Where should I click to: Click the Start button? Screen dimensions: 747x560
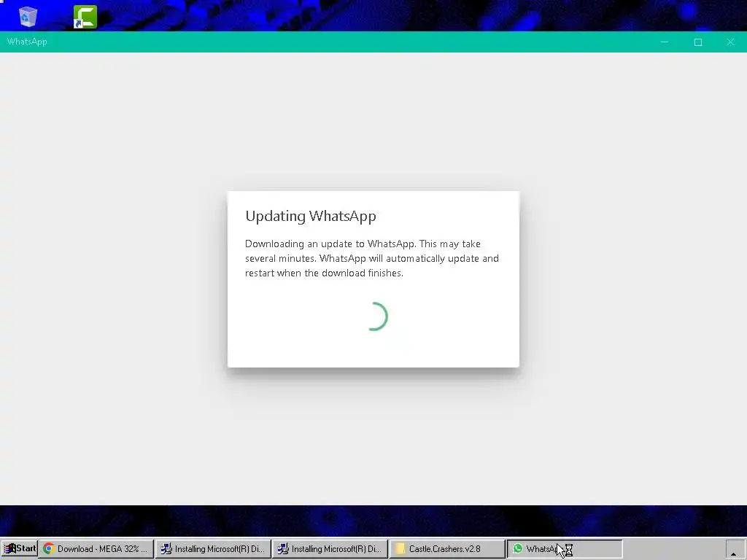coord(20,548)
